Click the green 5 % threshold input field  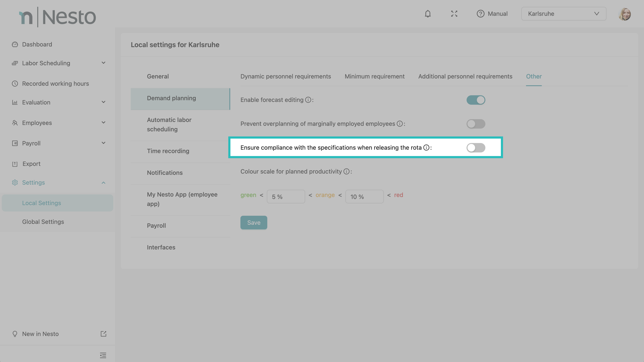[286, 196]
